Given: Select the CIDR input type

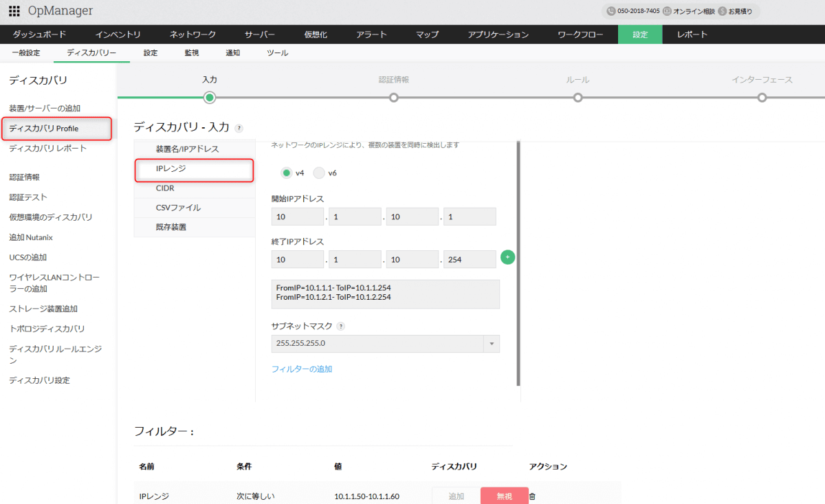Looking at the screenshot, I should (195, 188).
